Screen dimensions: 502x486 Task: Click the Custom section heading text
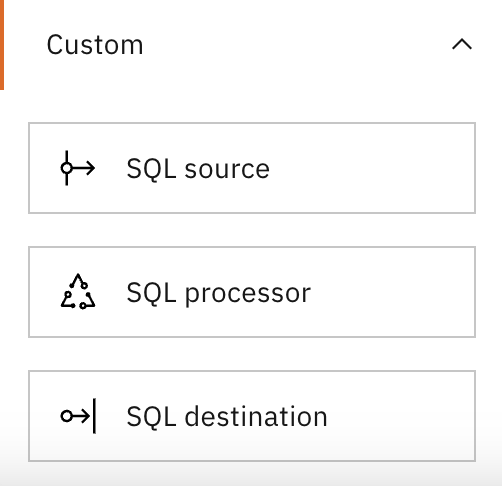95,45
